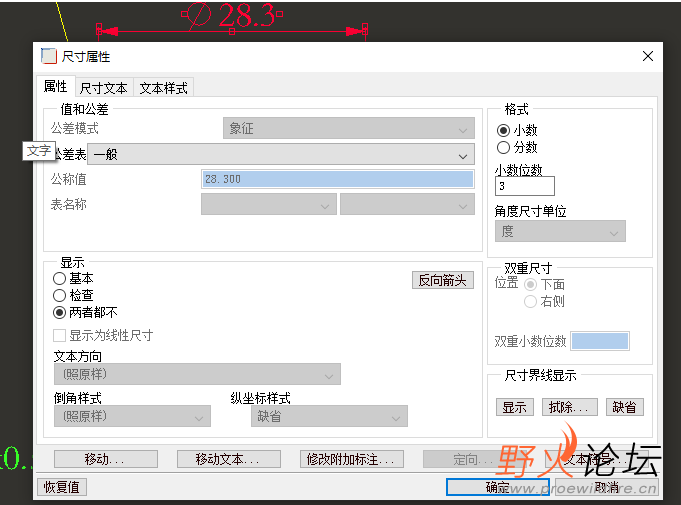This screenshot has height=505, width=681.
Task: Close the 尺寸属性 dialog
Action: click(x=648, y=56)
